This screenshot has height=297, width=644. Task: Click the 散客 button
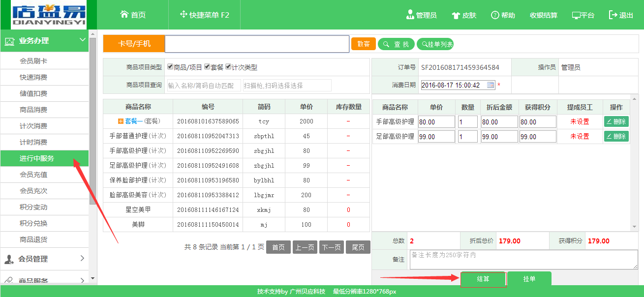click(x=364, y=44)
